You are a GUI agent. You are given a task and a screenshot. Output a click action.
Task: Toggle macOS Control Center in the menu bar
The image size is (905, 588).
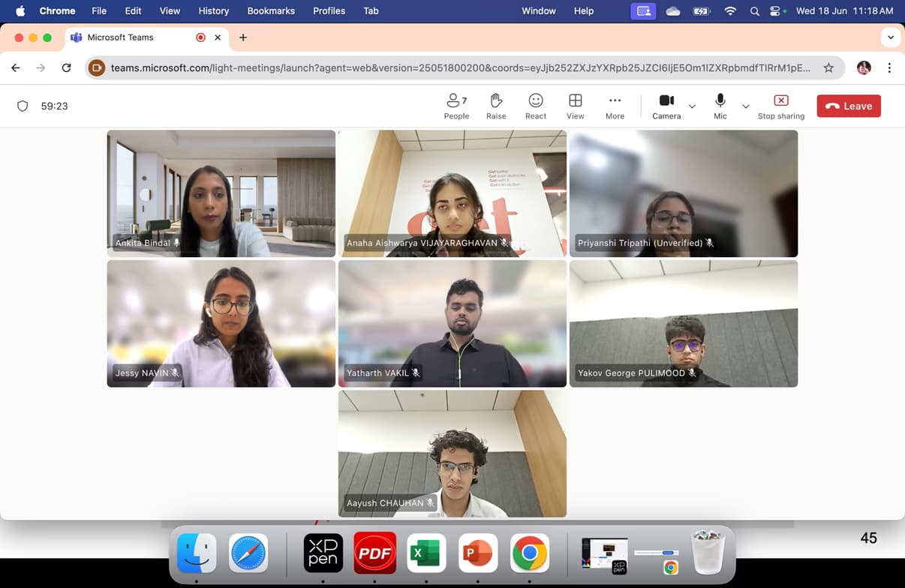coord(775,11)
